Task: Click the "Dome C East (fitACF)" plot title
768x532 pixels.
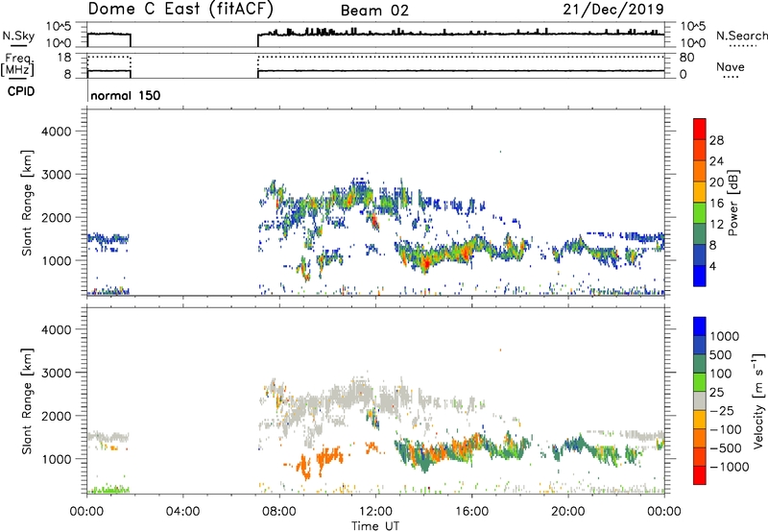Action: click(x=180, y=9)
